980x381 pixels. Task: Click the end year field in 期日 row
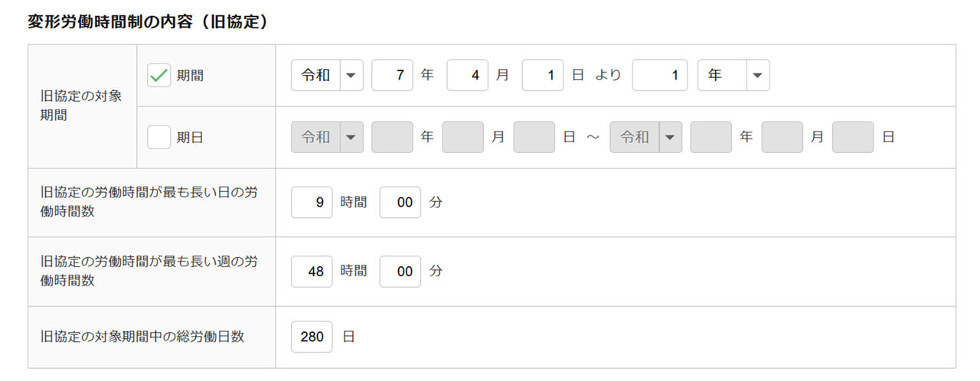point(710,138)
